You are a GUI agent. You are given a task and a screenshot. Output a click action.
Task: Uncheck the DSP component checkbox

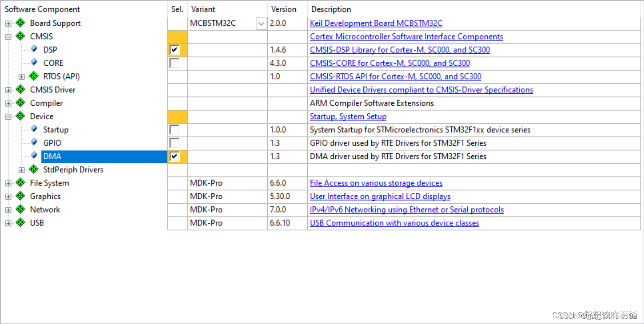(175, 50)
